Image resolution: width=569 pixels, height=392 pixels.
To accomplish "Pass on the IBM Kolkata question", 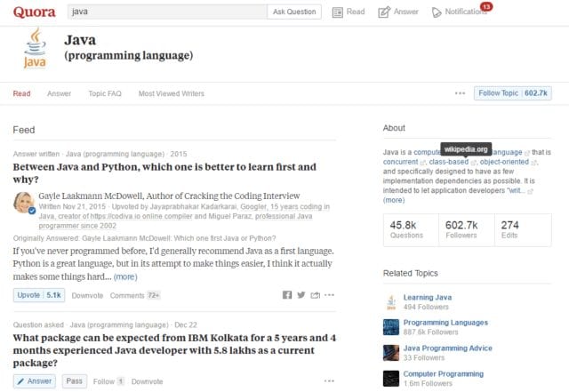I will 75,381.
